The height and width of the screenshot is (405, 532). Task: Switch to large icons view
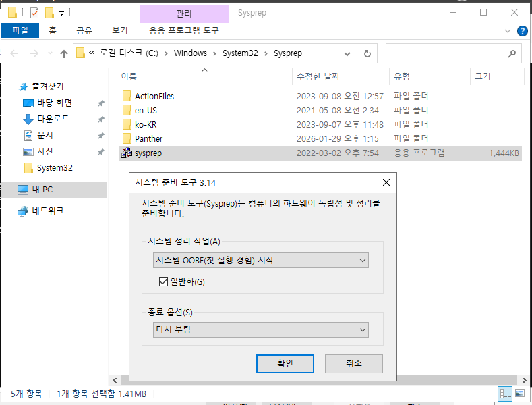pos(520,394)
